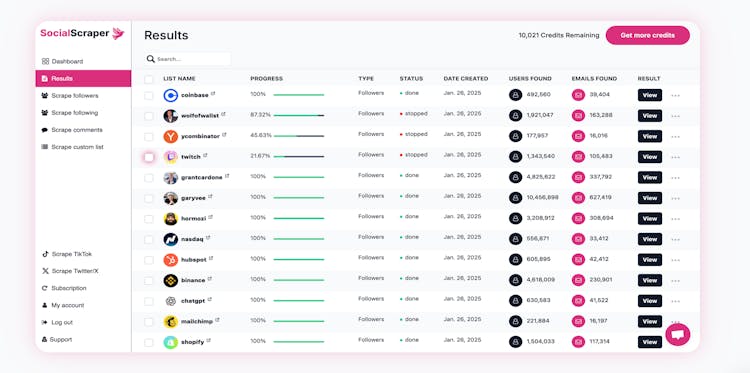Open the twitch external link icon
This screenshot has width=750, height=373.
tap(205, 155)
